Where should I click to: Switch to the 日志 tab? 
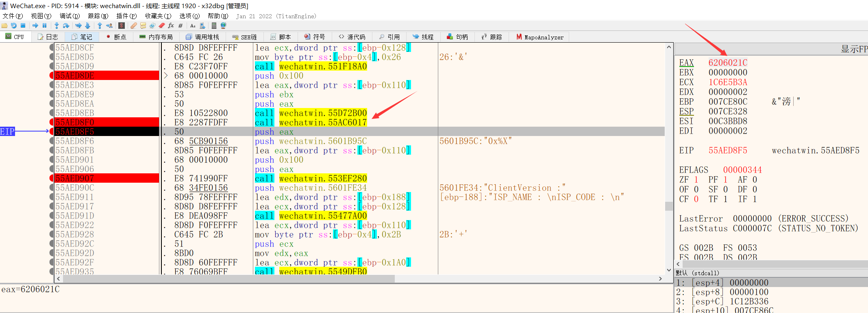pos(48,37)
